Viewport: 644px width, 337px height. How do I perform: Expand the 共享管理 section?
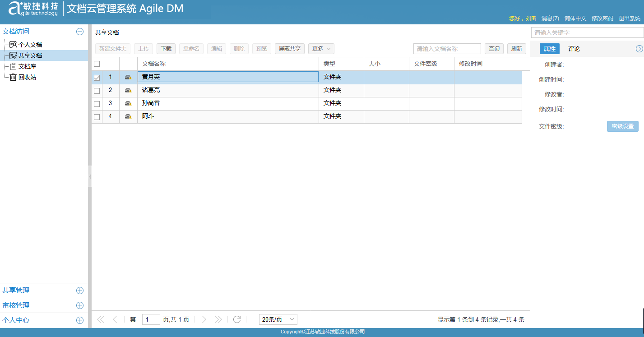(80, 291)
